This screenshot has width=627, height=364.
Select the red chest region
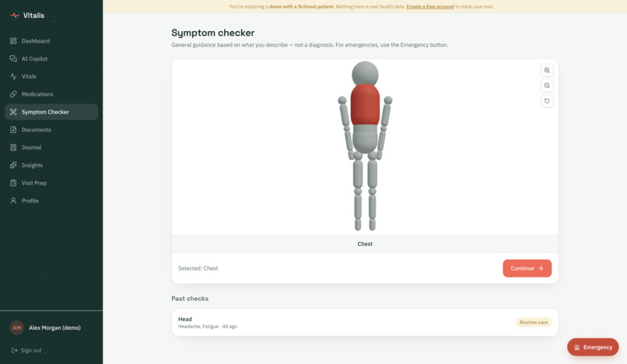point(365,104)
